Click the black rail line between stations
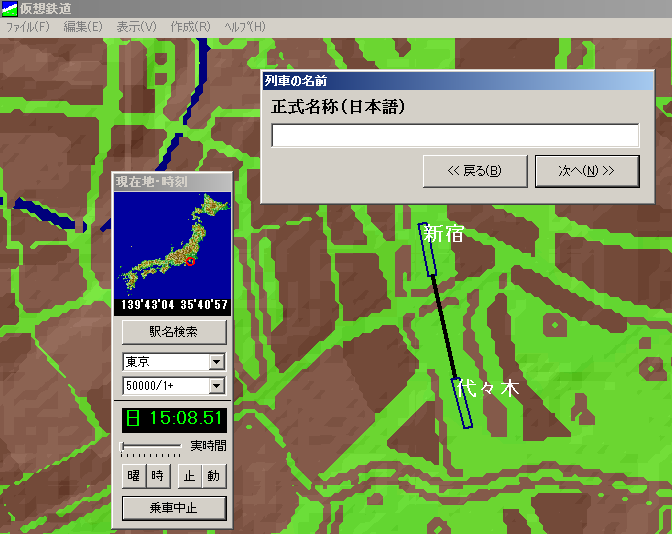The width and height of the screenshot is (672, 534). click(444, 327)
